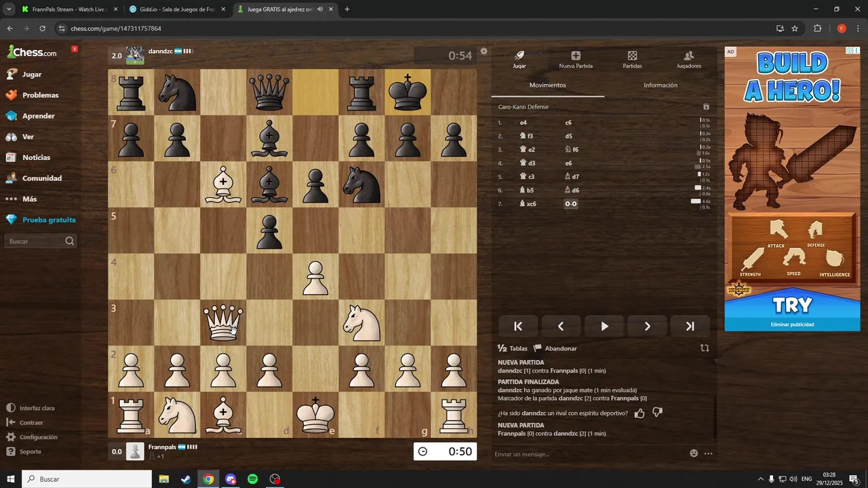The width and height of the screenshot is (868, 488).
Task: Click the address bar URL
Action: [x=116, y=28]
